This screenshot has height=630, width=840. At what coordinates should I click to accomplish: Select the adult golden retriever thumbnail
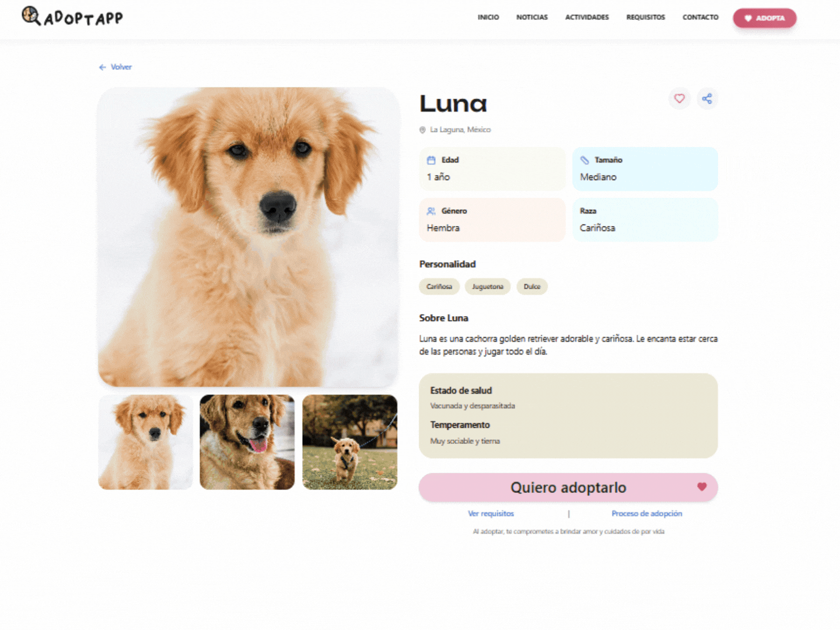[x=247, y=442]
